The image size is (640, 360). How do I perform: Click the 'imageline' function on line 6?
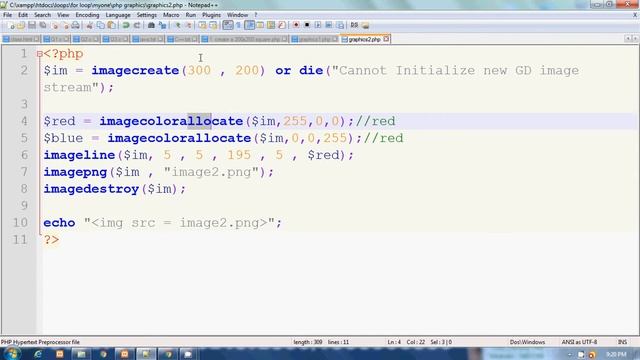[x=79, y=155]
